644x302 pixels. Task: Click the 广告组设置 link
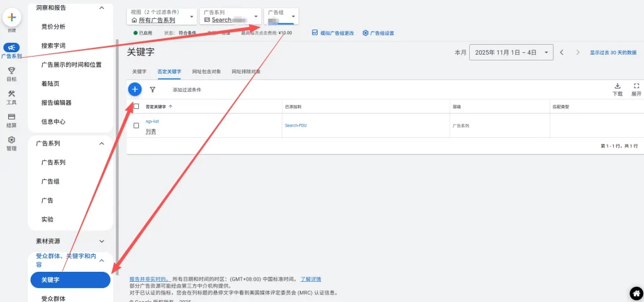pos(382,33)
